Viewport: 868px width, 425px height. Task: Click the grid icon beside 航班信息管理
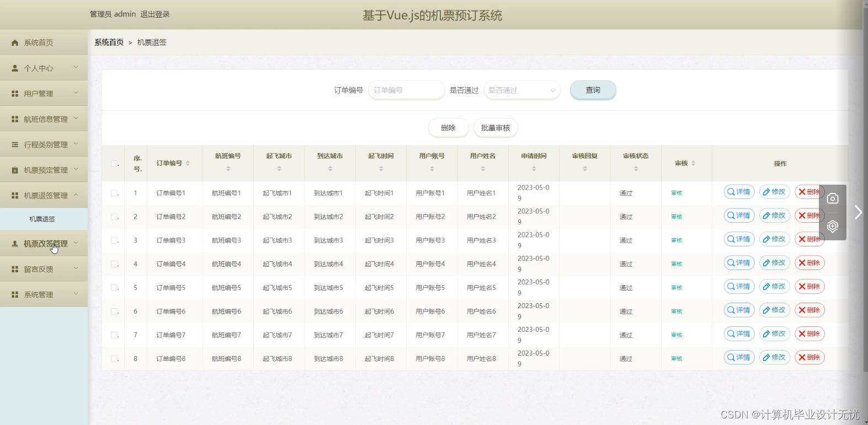(x=15, y=119)
